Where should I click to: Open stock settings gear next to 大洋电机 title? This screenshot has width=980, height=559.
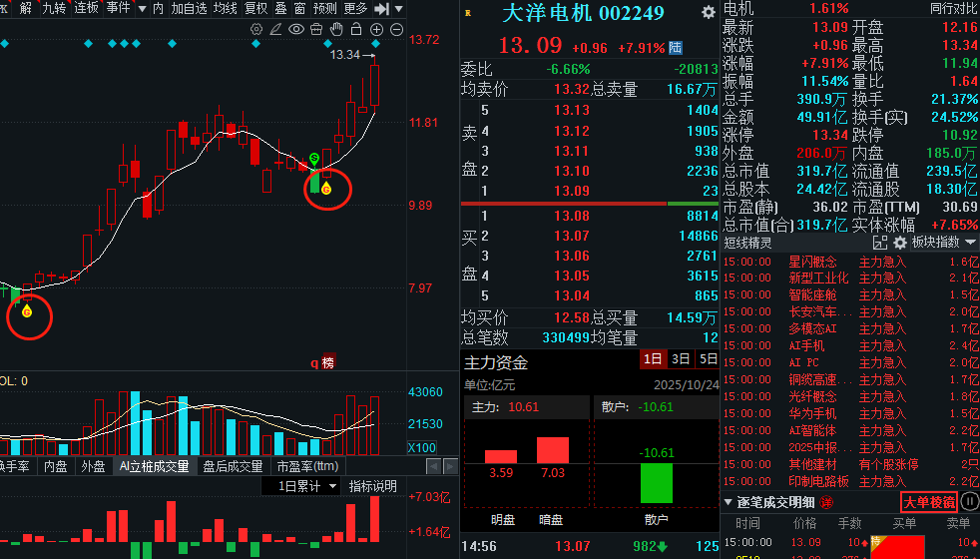[x=709, y=12]
